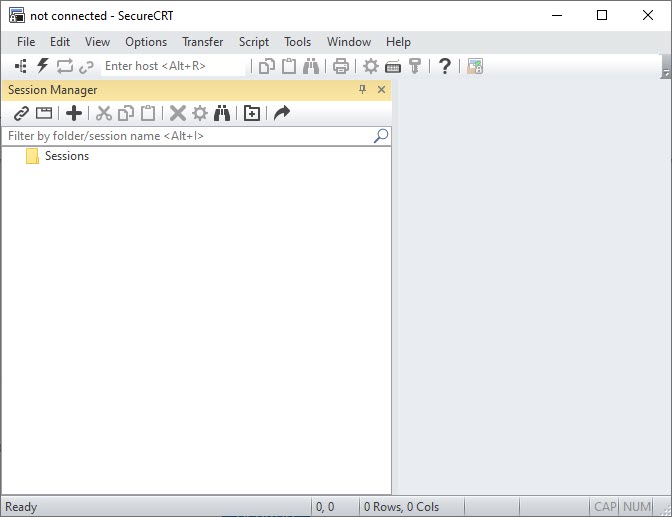The width and height of the screenshot is (672, 517).
Task: Click the Quick Connect lightning bolt icon
Action: [42, 66]
